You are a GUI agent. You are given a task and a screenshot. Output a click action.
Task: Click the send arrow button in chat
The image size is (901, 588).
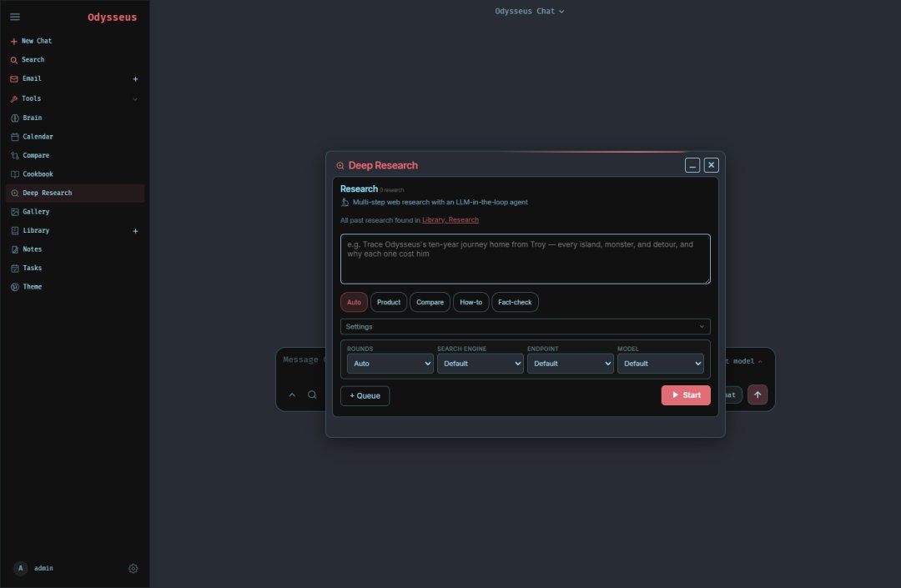(x=758, y=395)
